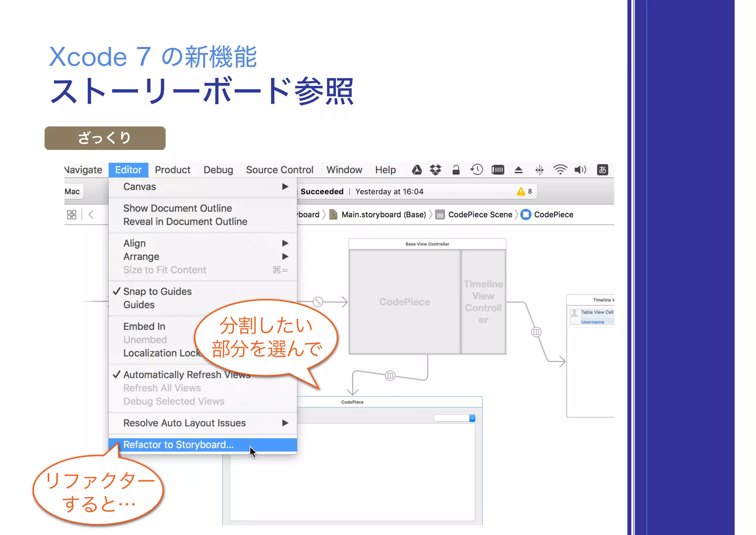Open the Japanese input source menu

tap(602, 170)
